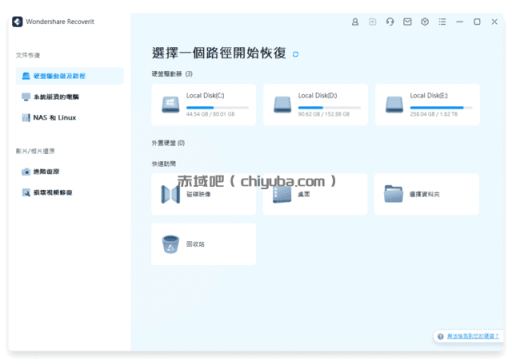Image resolution: width=512 pixels, height=364 pixels.
Task: Open the mail envelope icon
Action: [407, 22]
